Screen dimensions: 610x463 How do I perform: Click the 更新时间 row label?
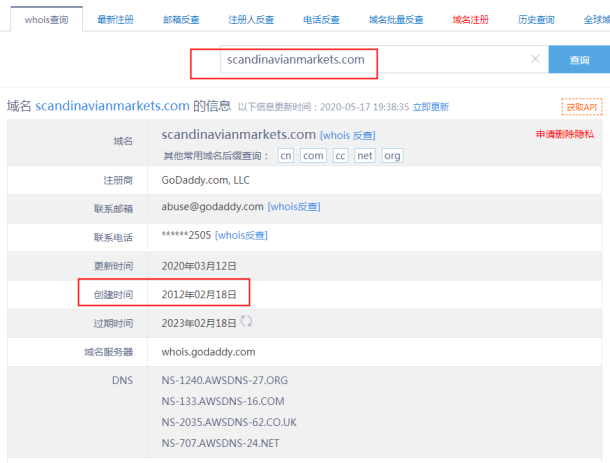pyautogui.click(x=113, y=266)
